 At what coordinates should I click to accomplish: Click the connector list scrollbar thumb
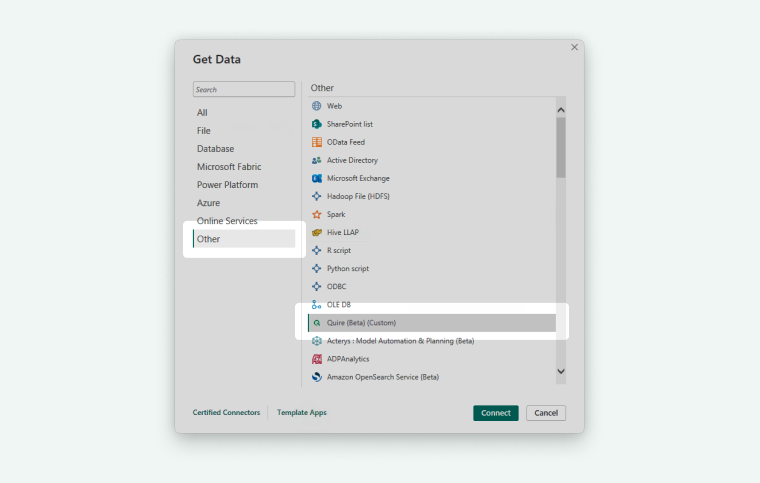pos(560,147)
